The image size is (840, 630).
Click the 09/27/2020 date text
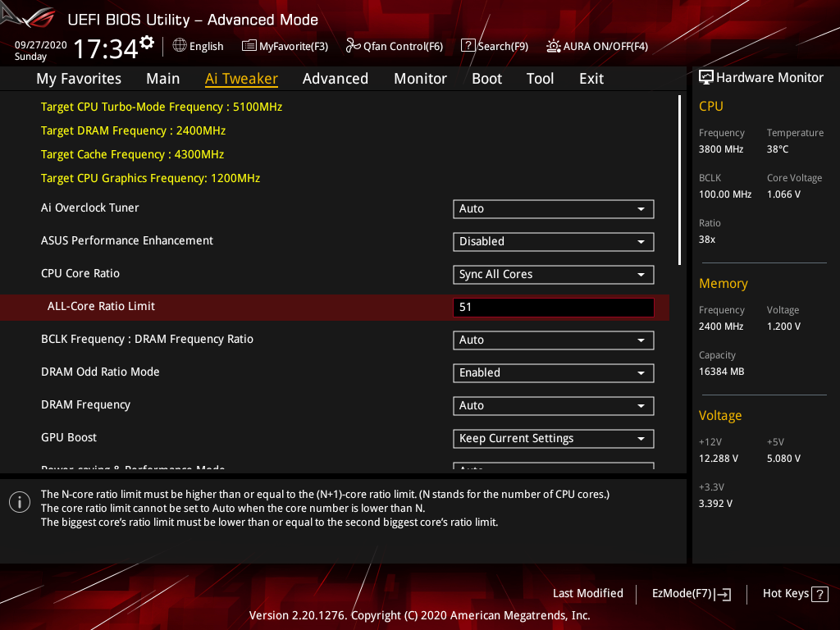[x=41, y=45]
